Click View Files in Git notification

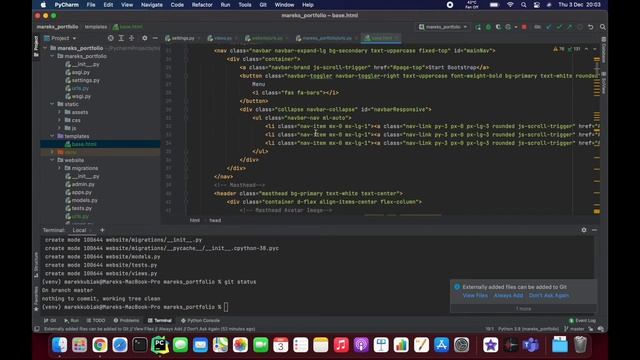pos(475,295)
